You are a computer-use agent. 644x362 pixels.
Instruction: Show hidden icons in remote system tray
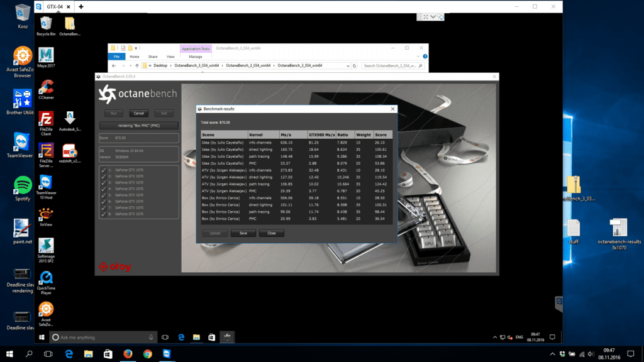pos(494,337)
